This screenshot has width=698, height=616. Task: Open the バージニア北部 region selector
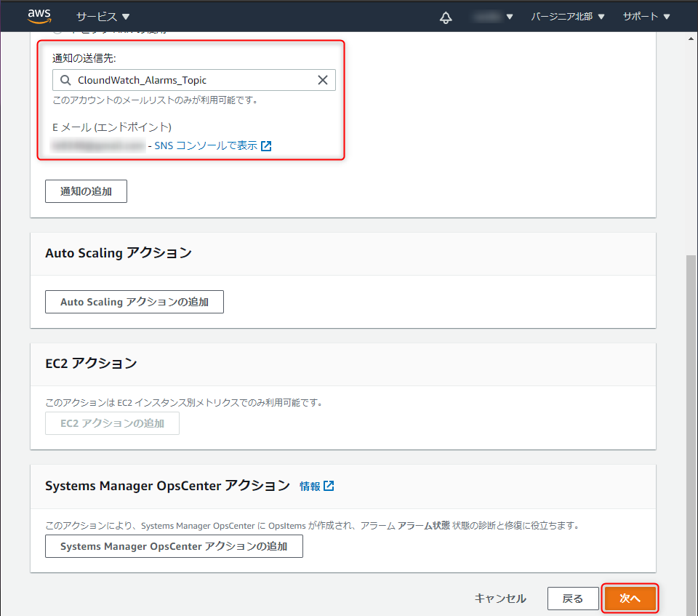coord(568,17)
